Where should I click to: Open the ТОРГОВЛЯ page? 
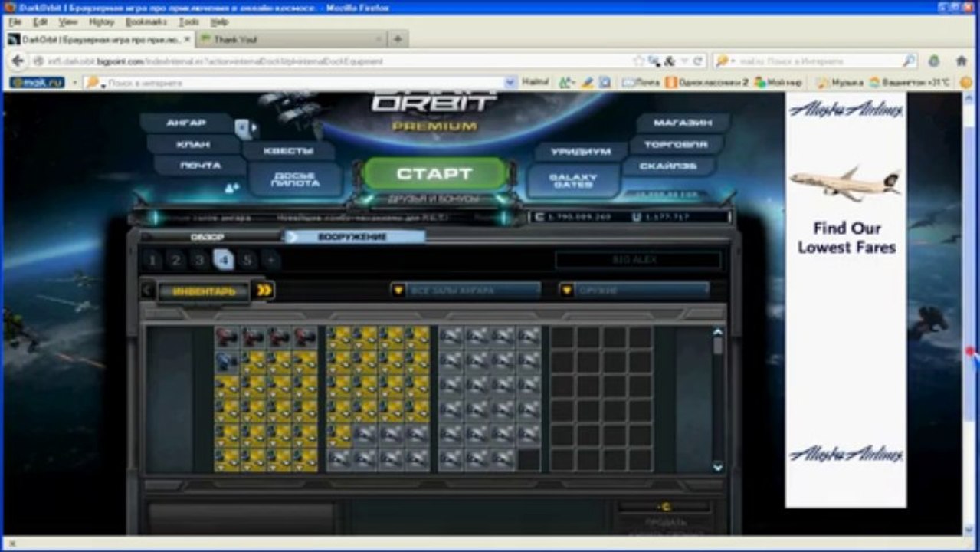tap(676, 144)
